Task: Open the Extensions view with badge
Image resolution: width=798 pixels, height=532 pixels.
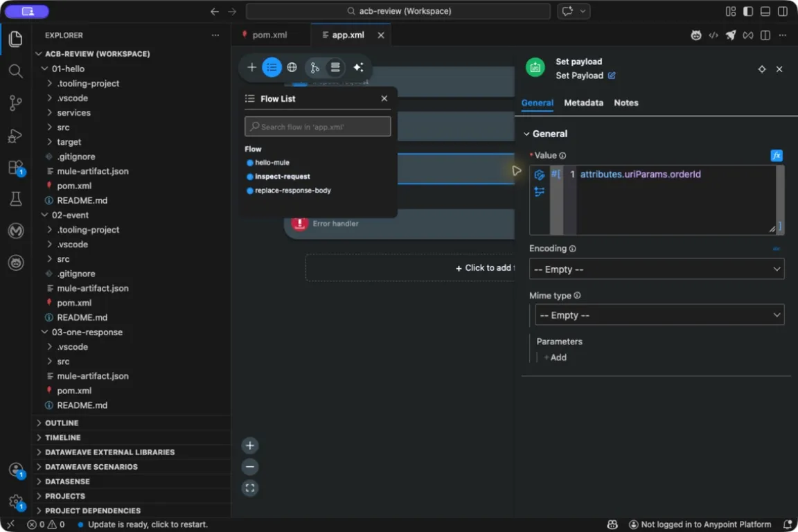Action: pyautogui.click(x=15, y=168)
